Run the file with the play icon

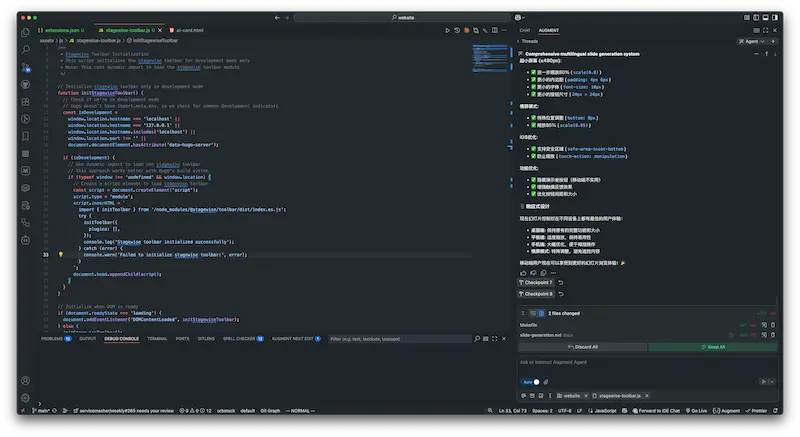click(x=447, y=31)
